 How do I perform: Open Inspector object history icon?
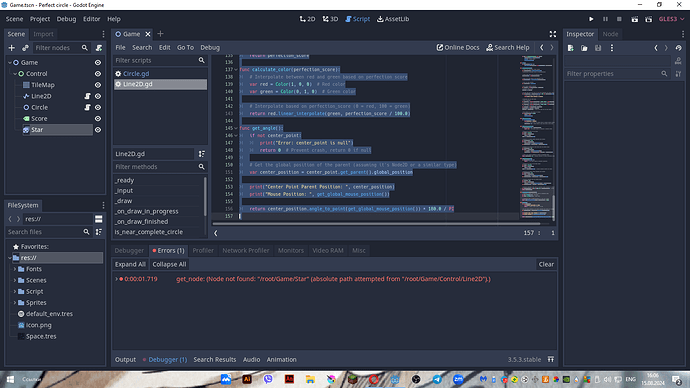pos(679,48)
